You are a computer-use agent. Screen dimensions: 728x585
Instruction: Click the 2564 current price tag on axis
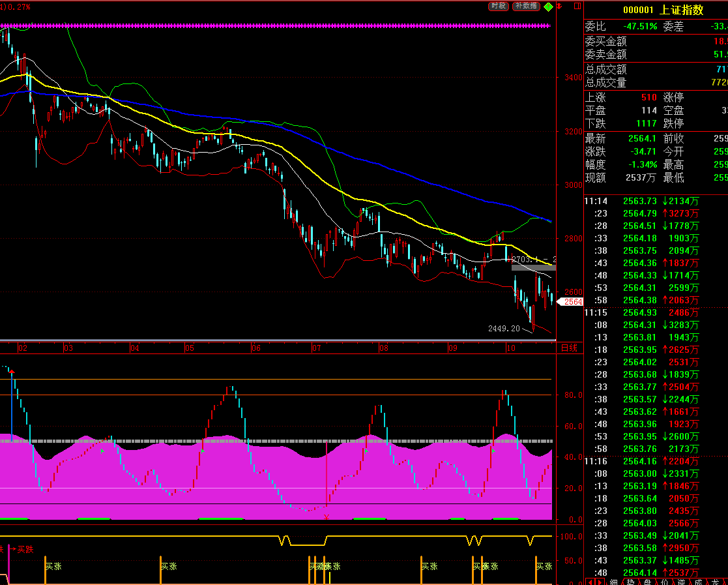(571, 301)
